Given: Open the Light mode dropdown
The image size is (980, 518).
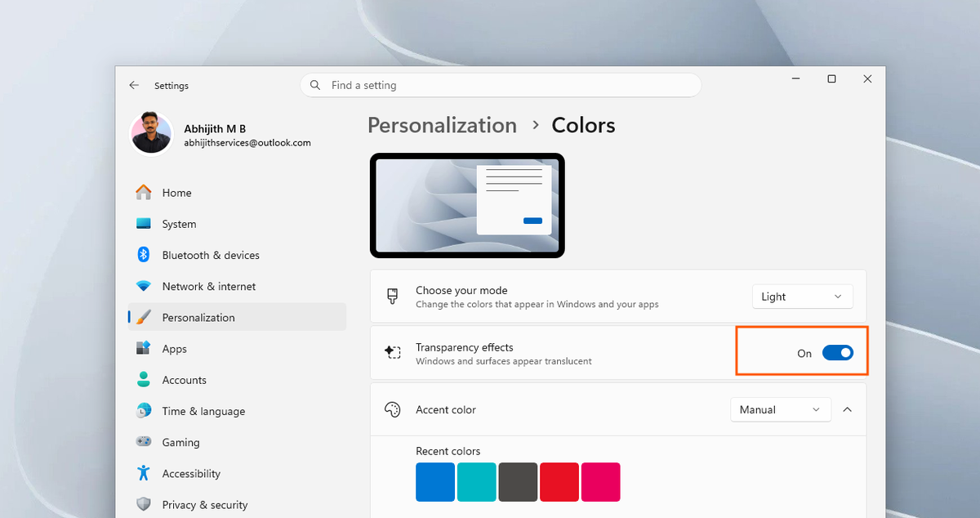Looking at the screenshot, I should pos(803,297).
